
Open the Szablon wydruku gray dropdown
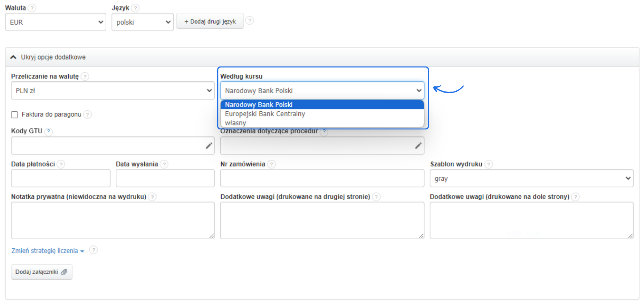click(531, 179)
